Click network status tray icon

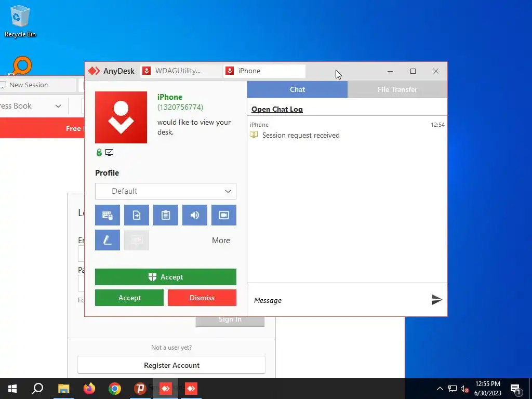pyautogui.click(x=453, y=389)
